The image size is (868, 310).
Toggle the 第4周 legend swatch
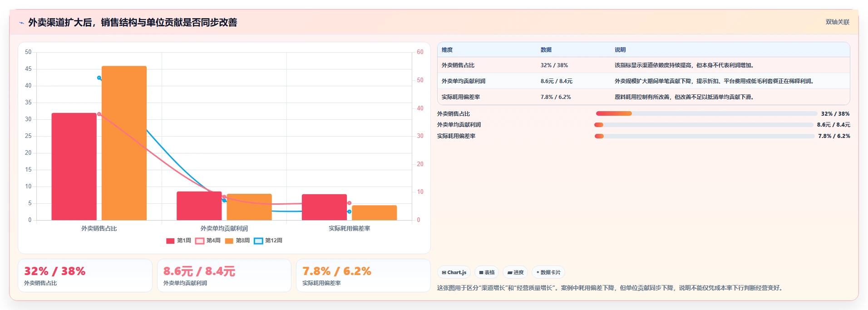coord(200,241)
